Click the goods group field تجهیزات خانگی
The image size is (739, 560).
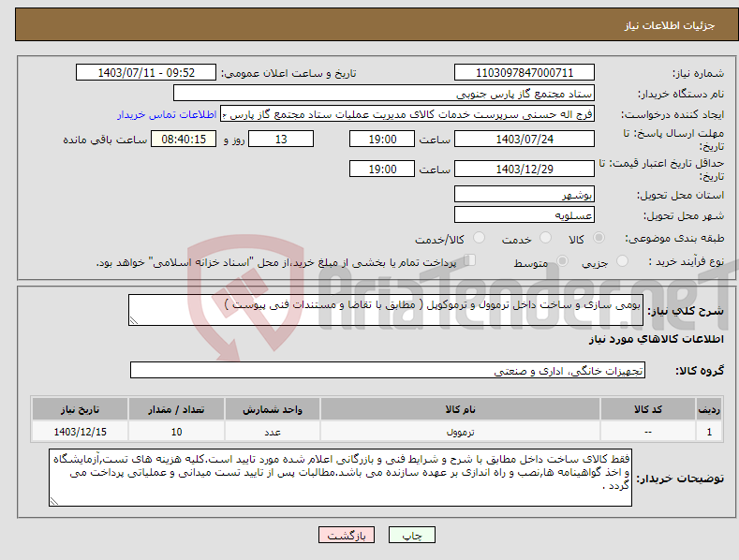point(388,371)
